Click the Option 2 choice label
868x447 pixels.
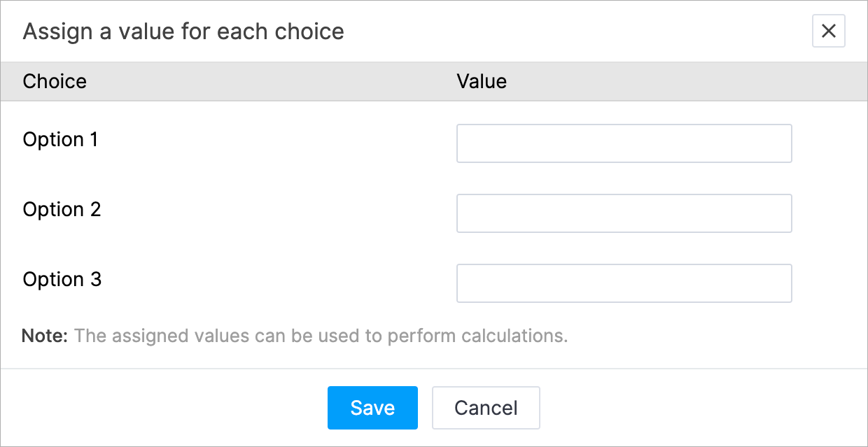click(62, 210)
